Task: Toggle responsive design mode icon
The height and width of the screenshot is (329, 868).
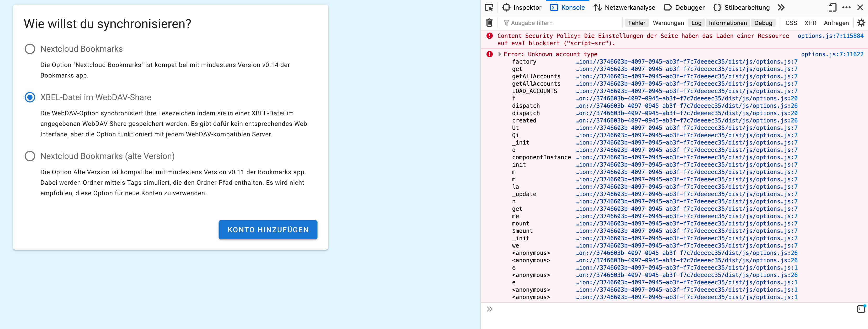Action: [832, 7]
